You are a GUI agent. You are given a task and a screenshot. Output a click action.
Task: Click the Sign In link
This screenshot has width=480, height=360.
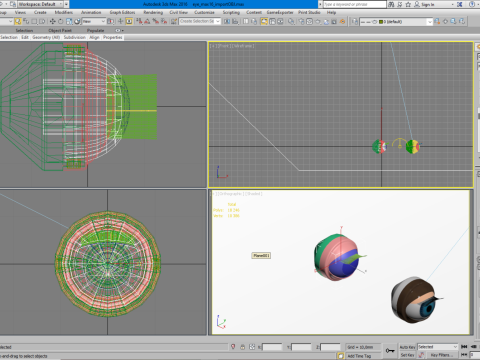tap(428, 4)
